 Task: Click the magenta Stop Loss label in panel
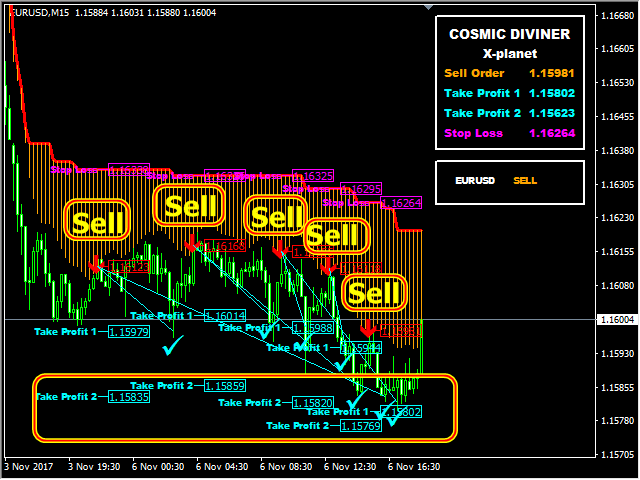[473, 133]
